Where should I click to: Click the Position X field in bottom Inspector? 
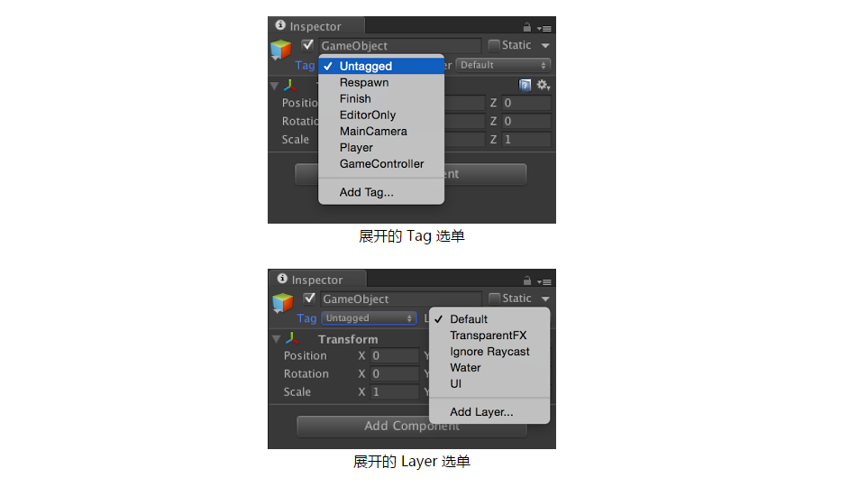[x=395, y=355]
